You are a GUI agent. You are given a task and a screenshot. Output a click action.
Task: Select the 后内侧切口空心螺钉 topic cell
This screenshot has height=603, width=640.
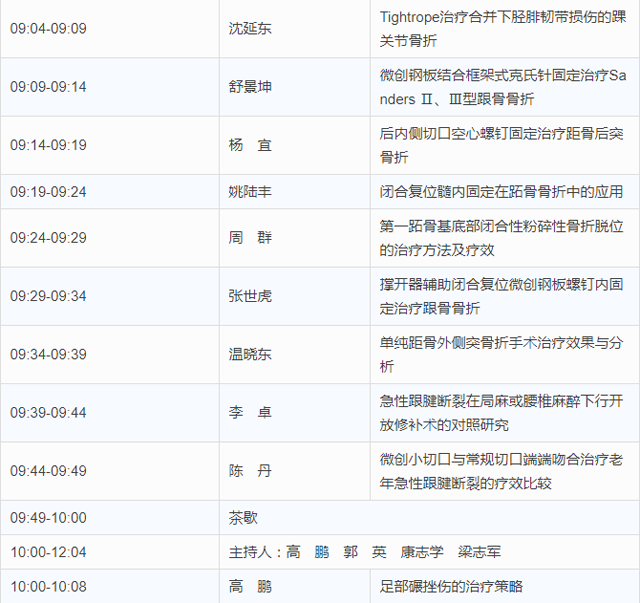pos(501,145)
